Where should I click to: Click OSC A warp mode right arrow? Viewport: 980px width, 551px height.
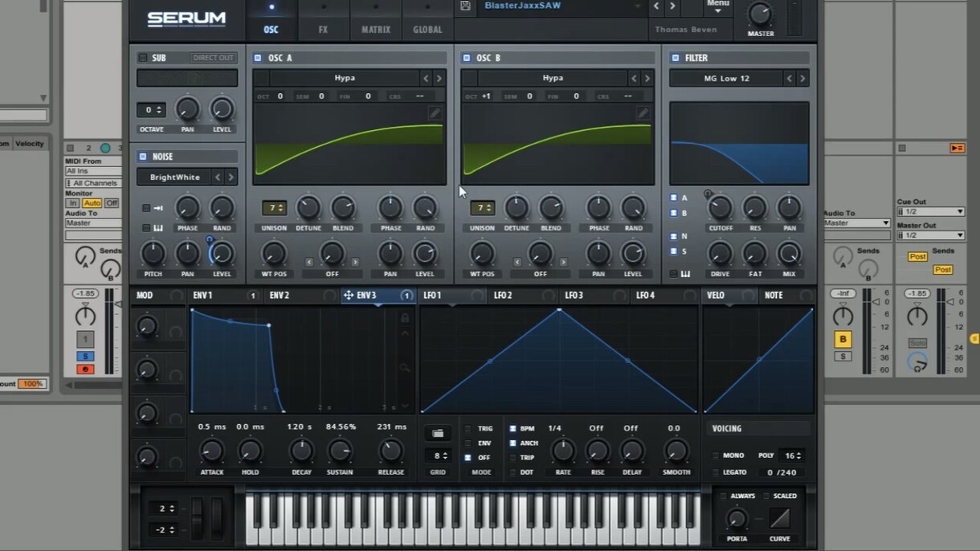355,262
